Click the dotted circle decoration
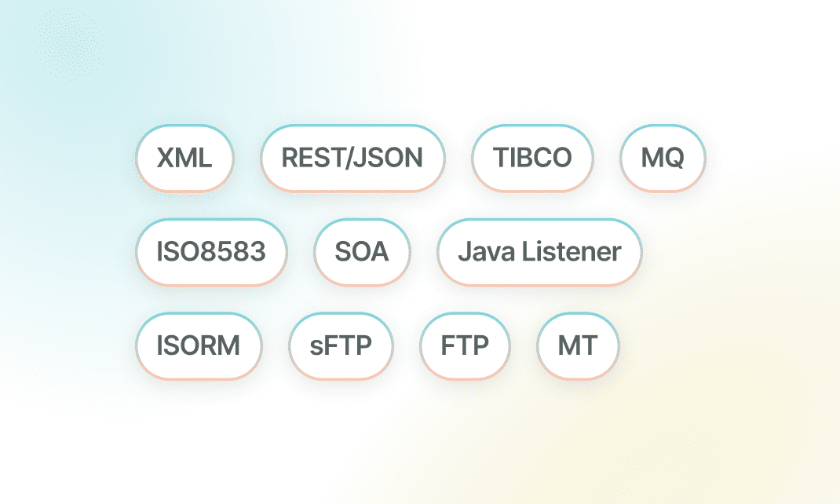Viewport: 840px width, 504px height. coord(69,43)
